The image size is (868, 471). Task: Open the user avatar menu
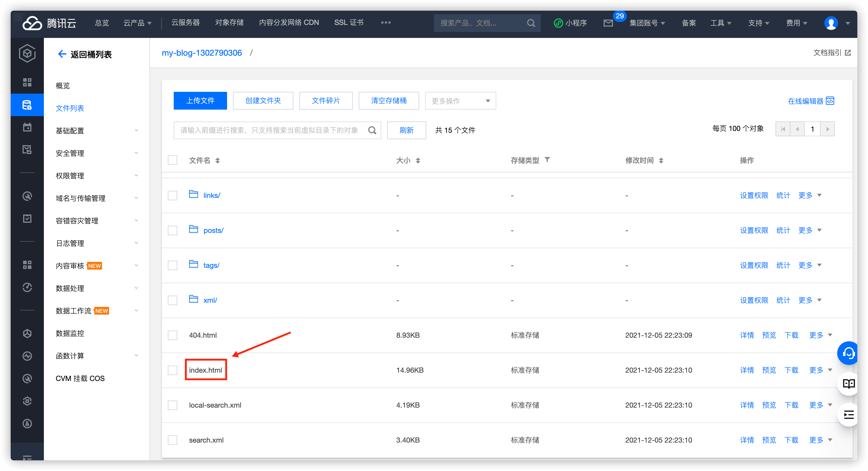pyautogui.click(x=831, y=23)
